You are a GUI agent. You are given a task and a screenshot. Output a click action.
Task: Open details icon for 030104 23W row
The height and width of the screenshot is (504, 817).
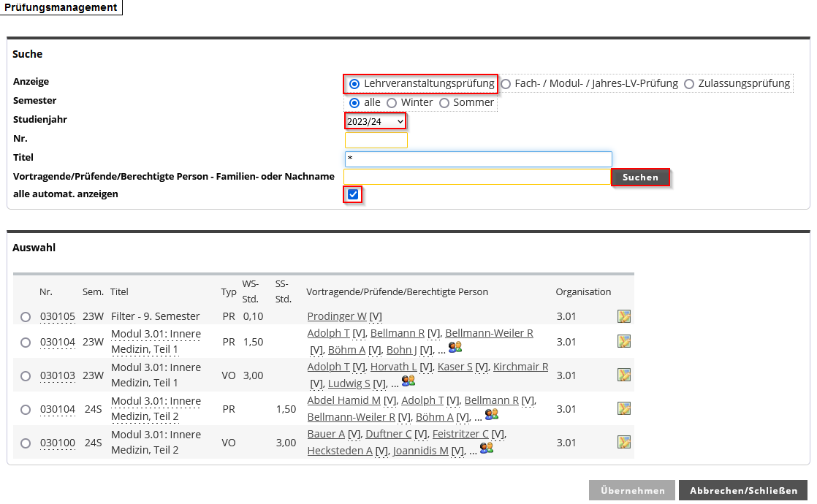click(623, 342)
